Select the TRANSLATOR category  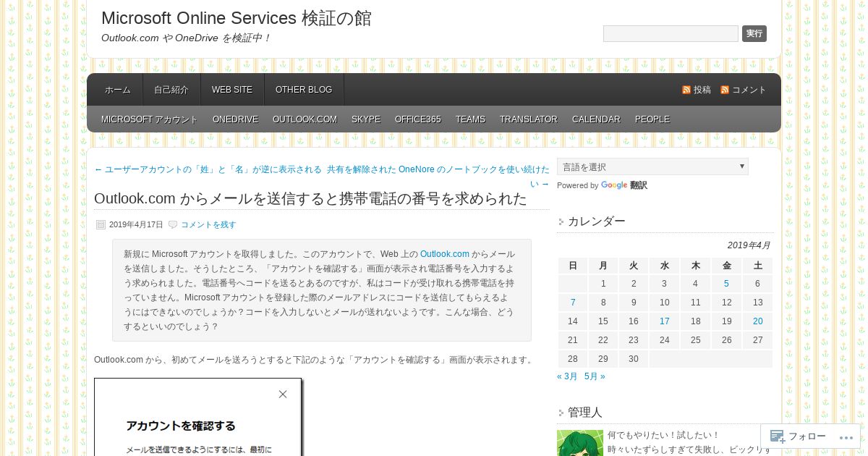529,119
